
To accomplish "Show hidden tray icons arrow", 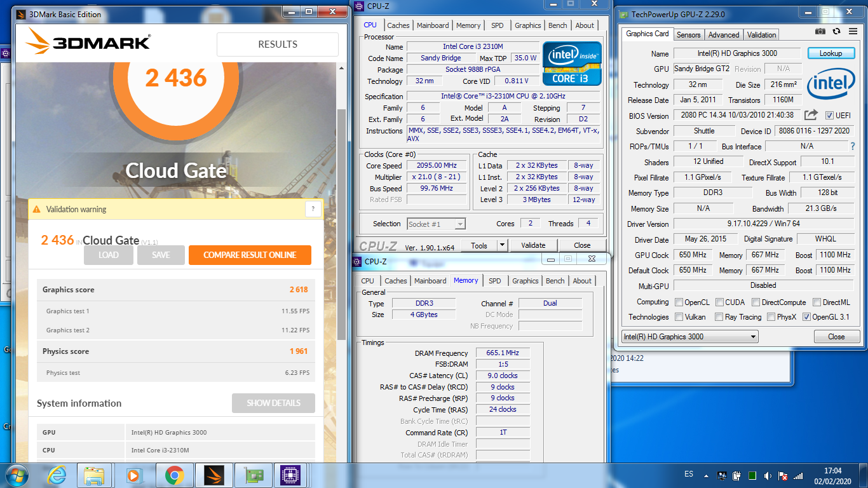I will point(706,475).
